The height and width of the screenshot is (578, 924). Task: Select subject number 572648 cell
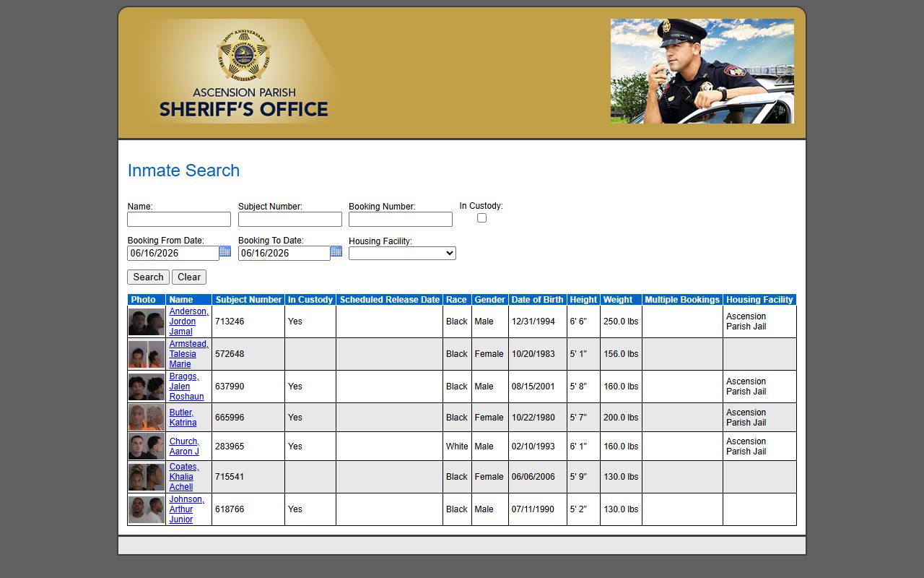(x=248, y=354)
